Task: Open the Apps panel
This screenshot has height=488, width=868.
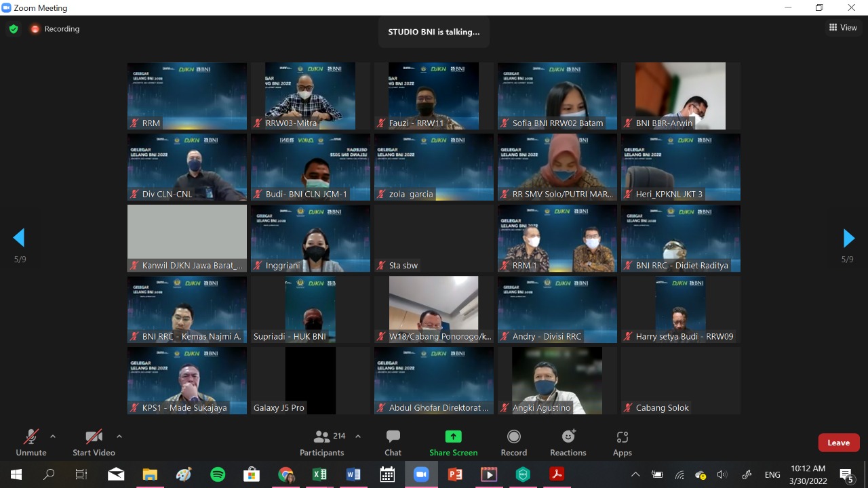Action: [x=622, y=443]
